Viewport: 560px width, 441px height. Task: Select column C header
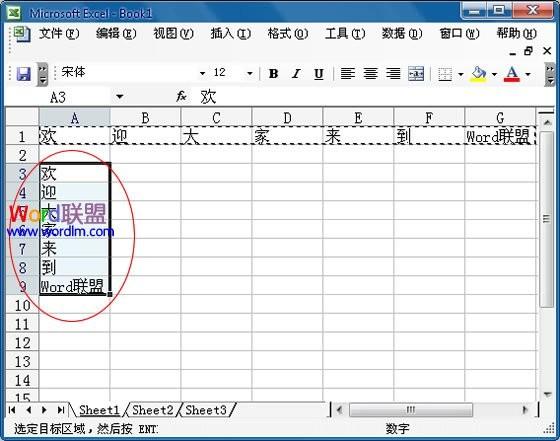point(216,118)
